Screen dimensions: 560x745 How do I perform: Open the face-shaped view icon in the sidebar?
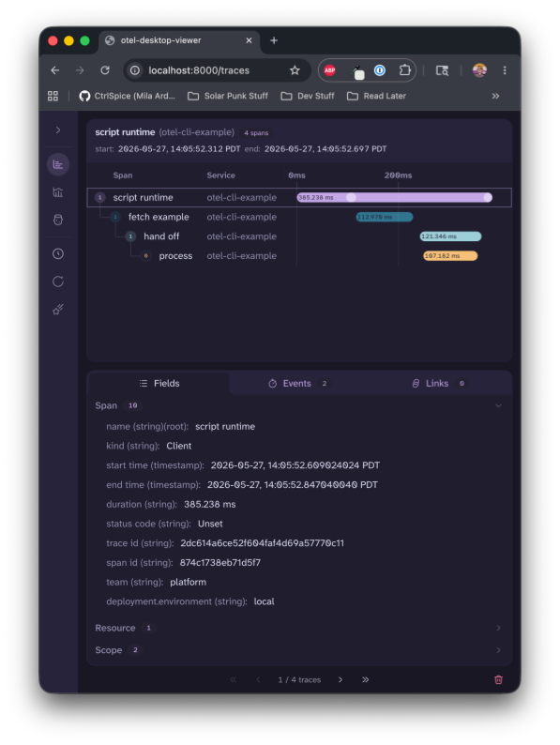click(58, 220)
